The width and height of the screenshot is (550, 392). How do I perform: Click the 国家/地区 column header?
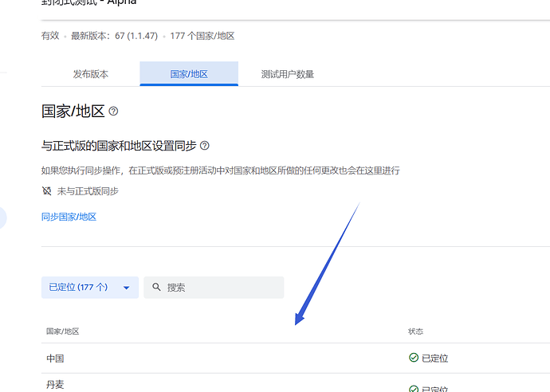coord(63,331)
